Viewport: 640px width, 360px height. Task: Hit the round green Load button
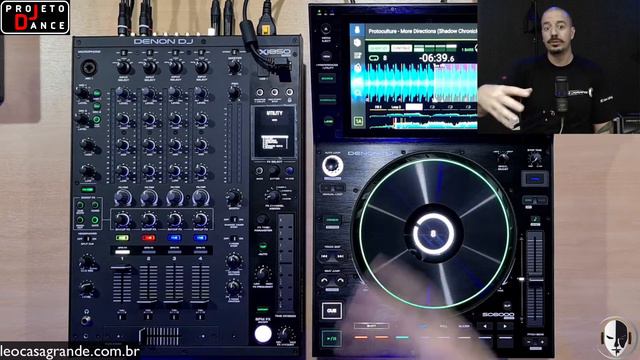328,121
